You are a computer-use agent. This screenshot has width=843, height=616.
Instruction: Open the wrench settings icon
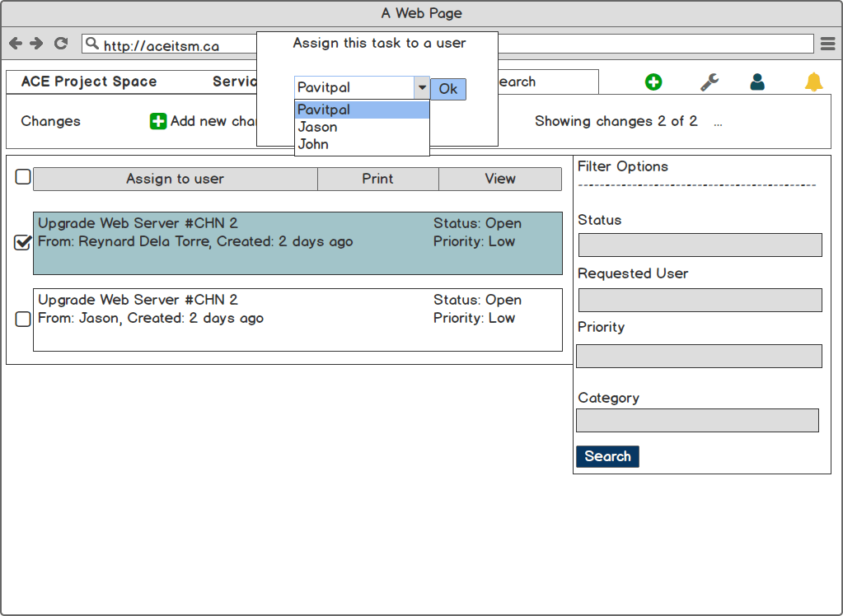(x=709, y=82)
